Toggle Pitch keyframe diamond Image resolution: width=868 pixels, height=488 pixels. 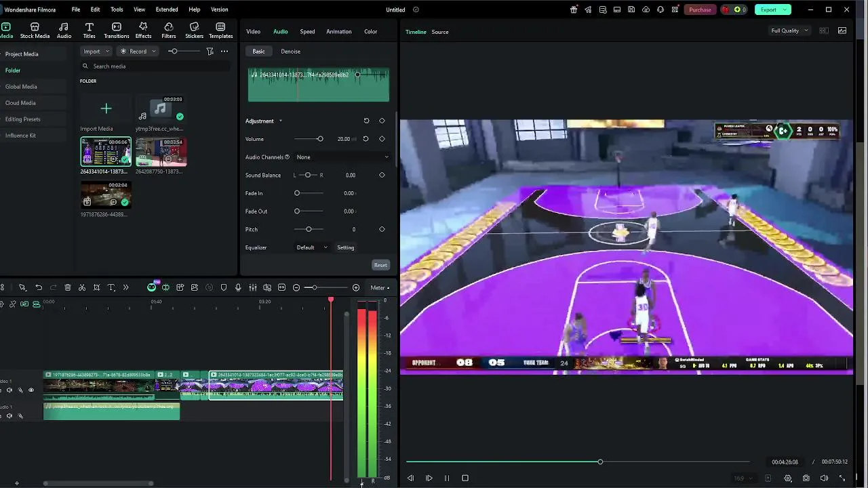pos(382,229)
